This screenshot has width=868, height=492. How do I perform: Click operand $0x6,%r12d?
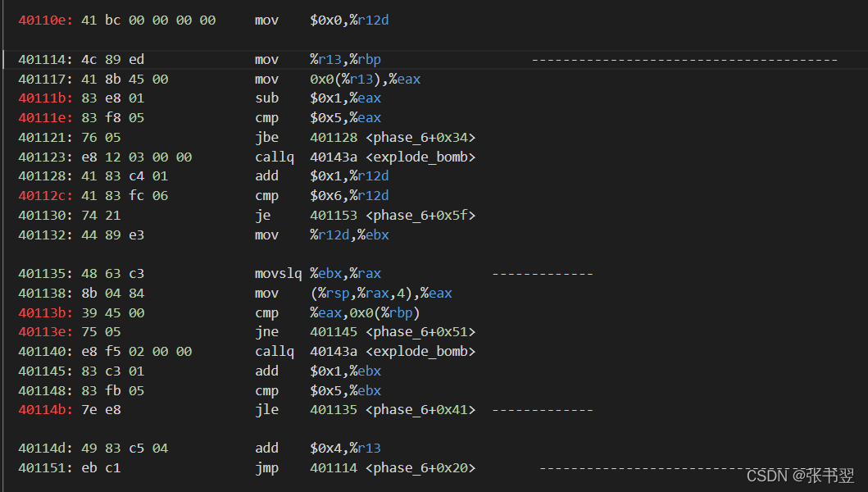pos(349,196)
